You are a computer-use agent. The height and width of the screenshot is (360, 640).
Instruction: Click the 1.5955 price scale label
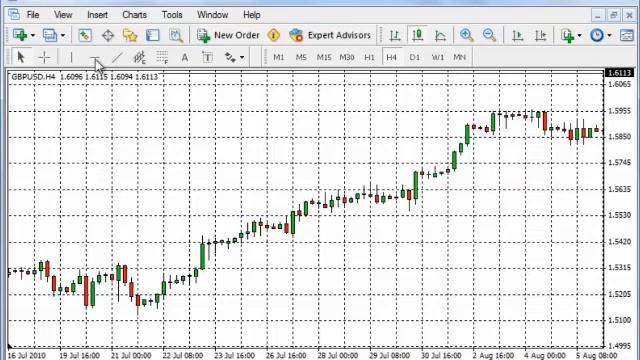click(619, 111)
